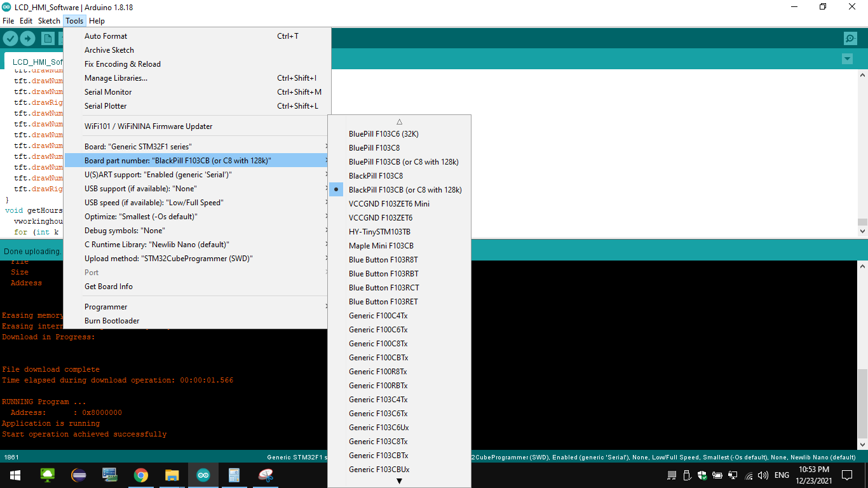Click 'Start operation achieved successfully' console line
Image resolution: width=868 pixels, height=488 pixels.
pyautogui.click(x=85, y=435)
